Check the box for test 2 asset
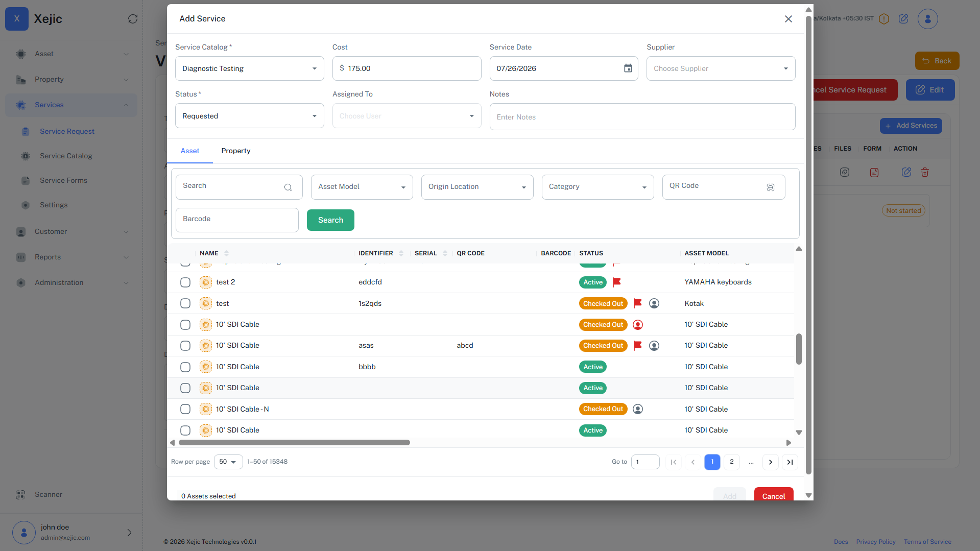Image resolution: width=980 pixels, height=551 pixels. (185, 282)
